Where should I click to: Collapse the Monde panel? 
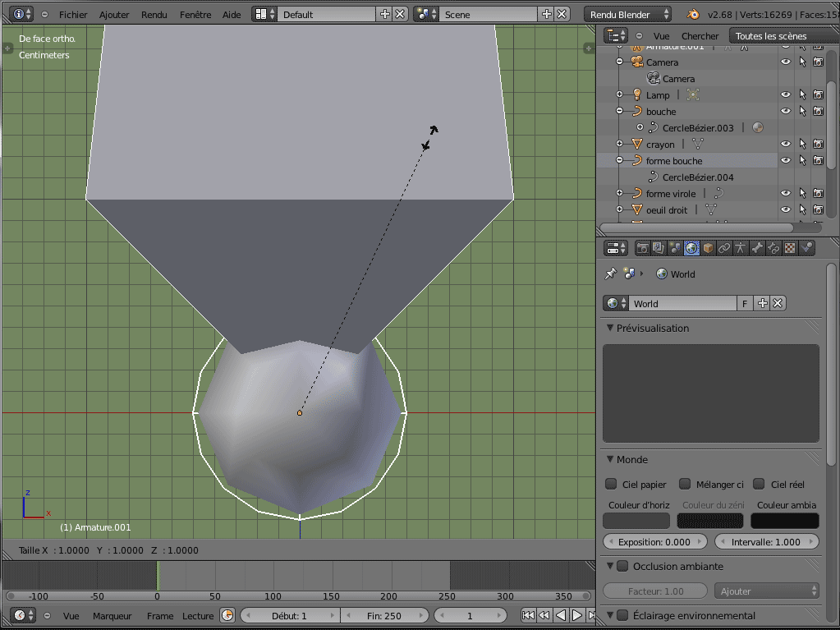tap(609, 460)
